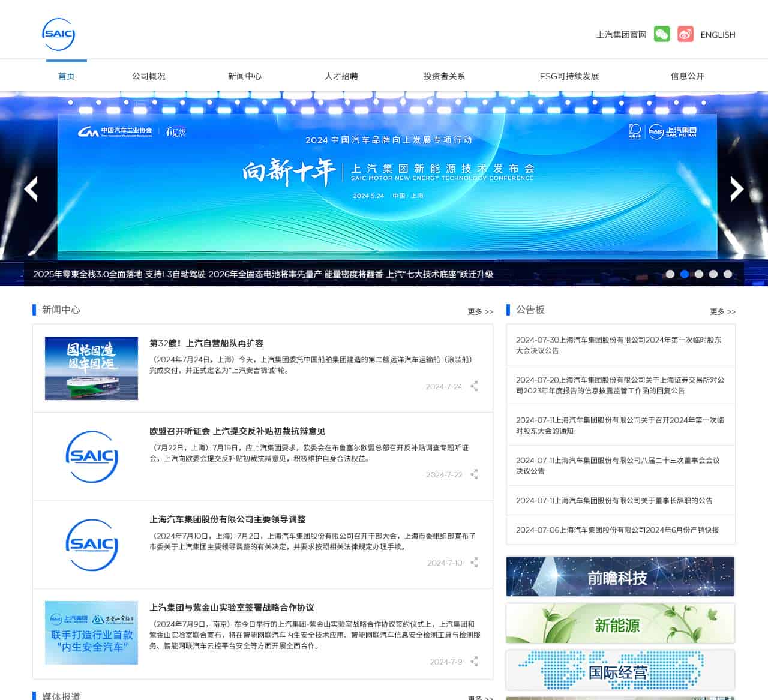Share the 第32艘 news article
Screen dimensions: 768x700
(474, 386)
